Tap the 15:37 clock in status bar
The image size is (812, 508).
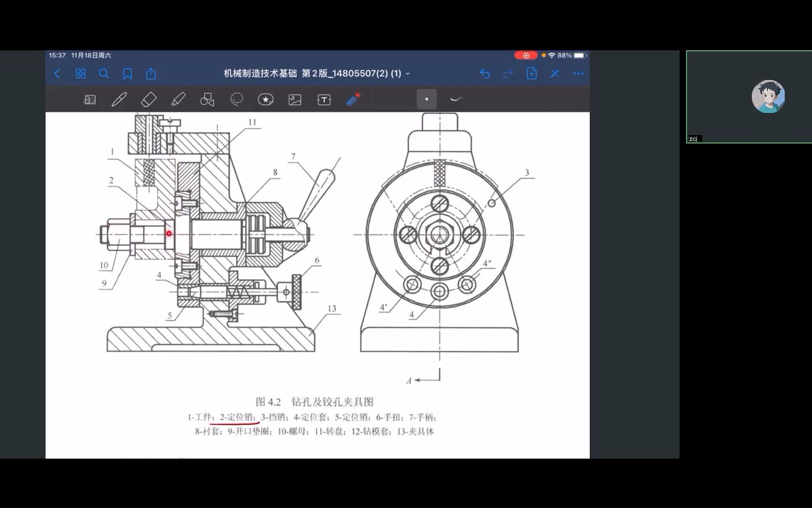click(57, 56)
